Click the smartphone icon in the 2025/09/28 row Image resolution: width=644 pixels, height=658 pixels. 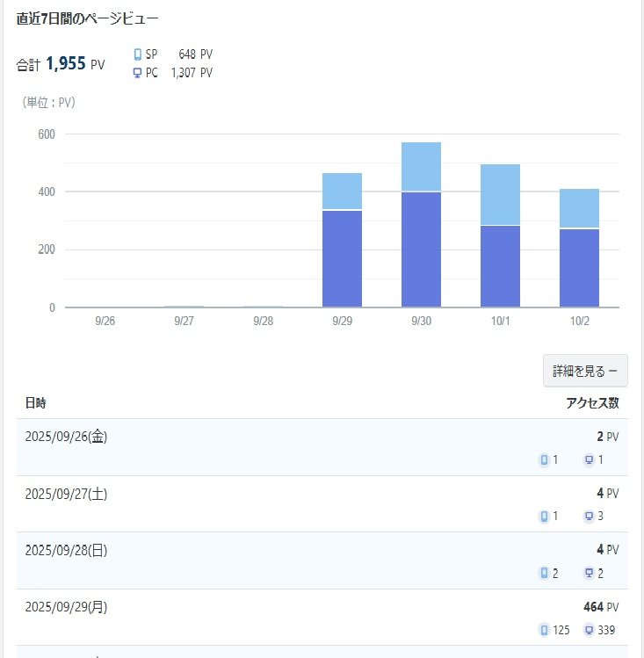tap(544, 574)
